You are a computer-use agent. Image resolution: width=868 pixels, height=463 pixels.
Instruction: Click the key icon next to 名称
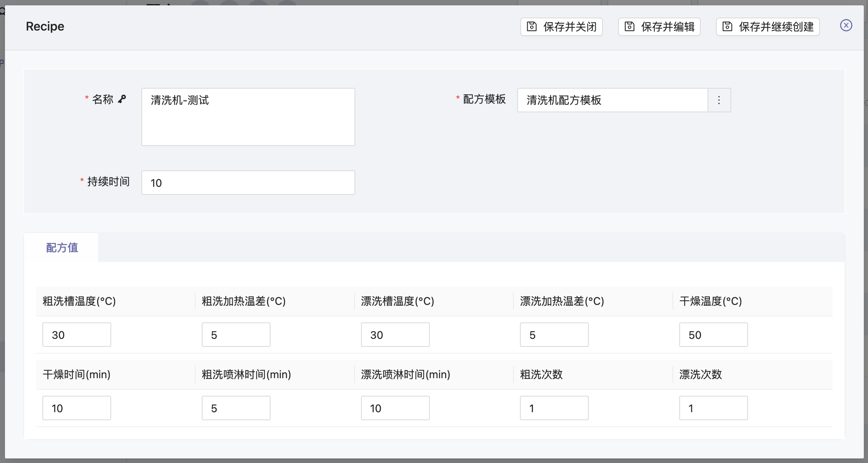tap(122, 99)
